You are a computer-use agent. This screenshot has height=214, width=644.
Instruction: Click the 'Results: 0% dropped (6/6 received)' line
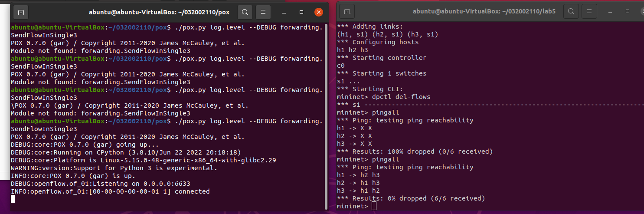[411, 199]
